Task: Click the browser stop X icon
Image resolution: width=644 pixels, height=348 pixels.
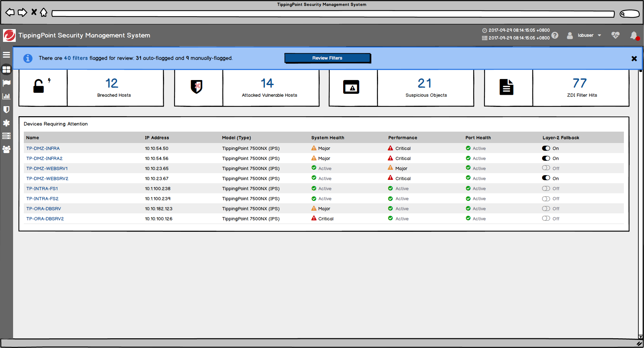Action: [34, 12]
